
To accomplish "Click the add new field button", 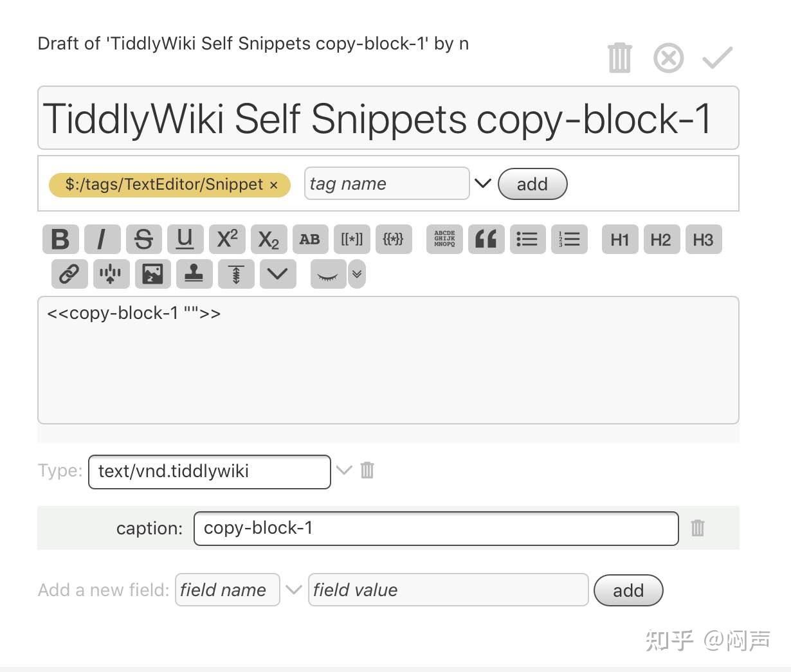I will (x=628, y=590).
